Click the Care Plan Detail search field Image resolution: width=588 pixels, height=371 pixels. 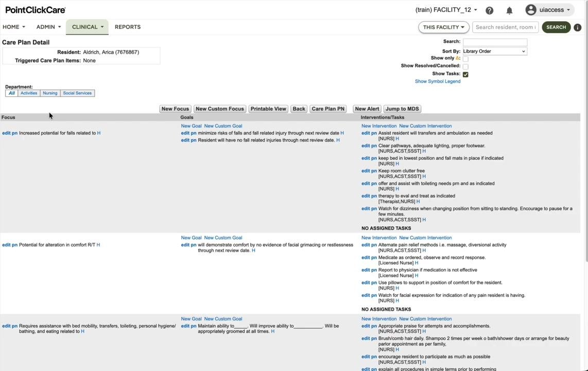pos(495,42)
